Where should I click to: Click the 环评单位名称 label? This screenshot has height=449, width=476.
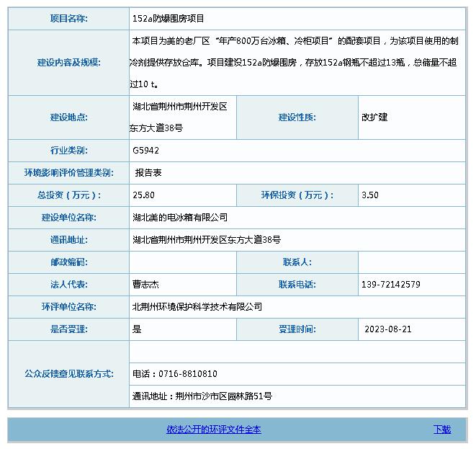[69, 307]
